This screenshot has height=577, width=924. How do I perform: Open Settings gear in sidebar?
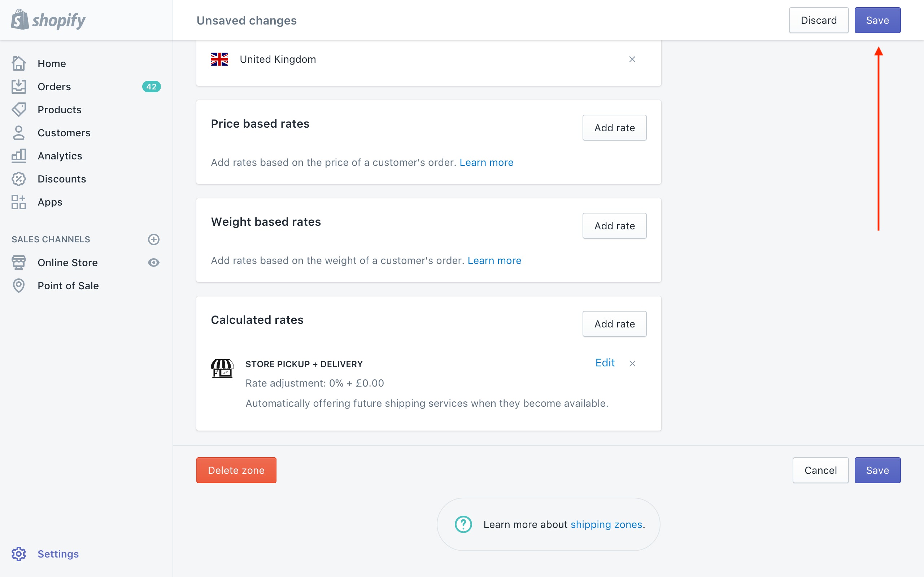[19, 554]
